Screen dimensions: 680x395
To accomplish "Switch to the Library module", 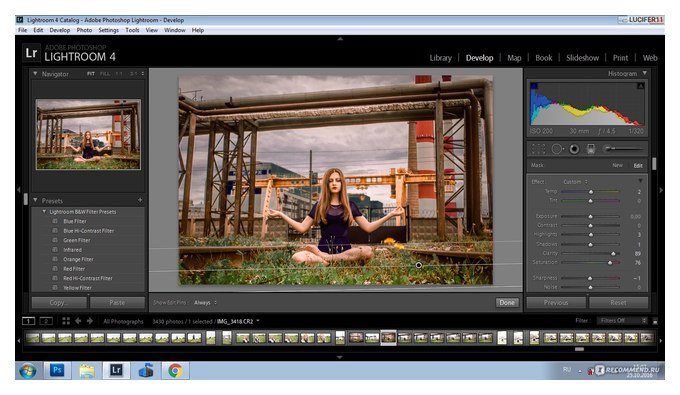I will point(441,58).
